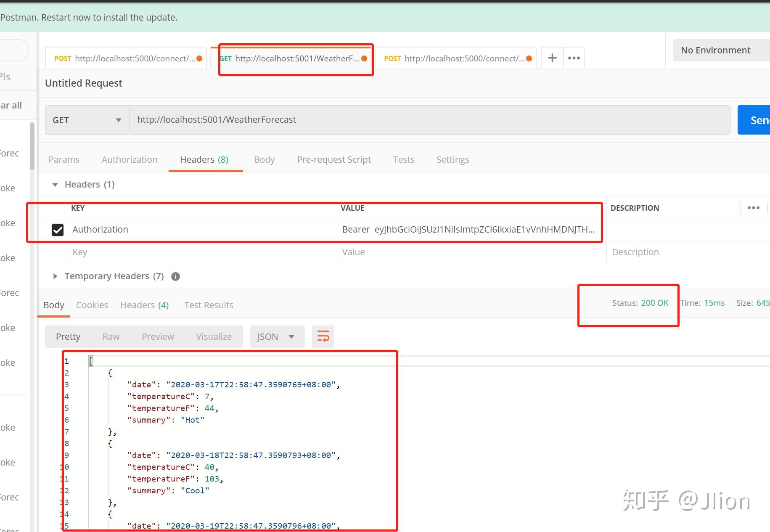Open a new request tab with plus icon
This screenshot has height=532, width=770.
pos(552,58)
